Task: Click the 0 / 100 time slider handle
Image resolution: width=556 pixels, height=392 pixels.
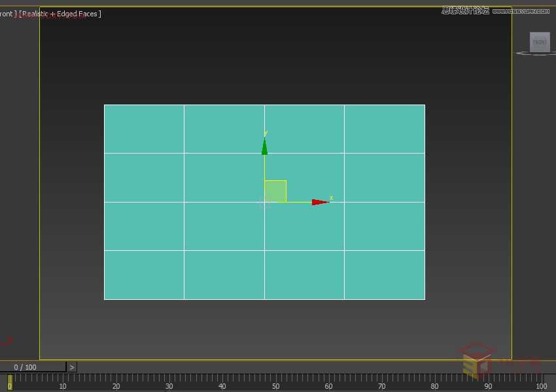Action: (x=26, y=367)
